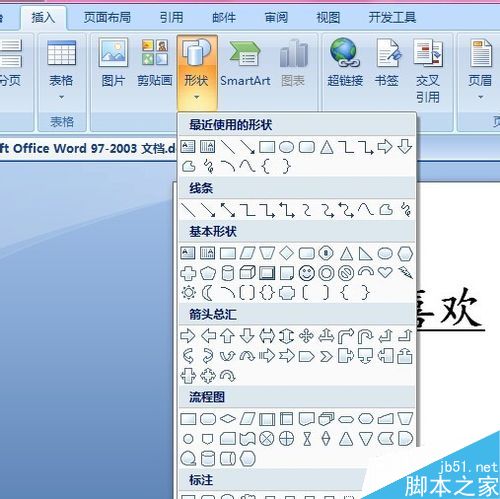Pick the up arrow in block arrows
This screenshot has height=499, width=500.
coord(228,336)
